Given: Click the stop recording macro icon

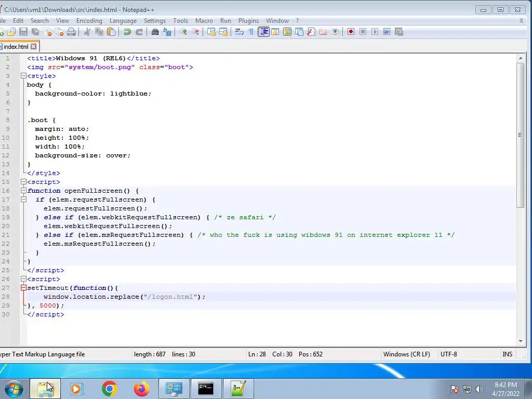Looking at the screenshot, I should [x=363, y=32].
